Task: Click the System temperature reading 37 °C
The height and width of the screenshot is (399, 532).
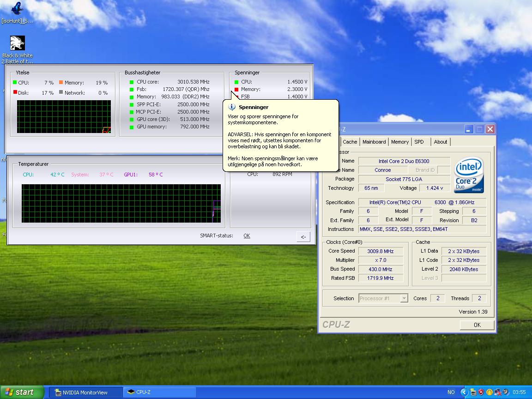Action: pos(106,175)
